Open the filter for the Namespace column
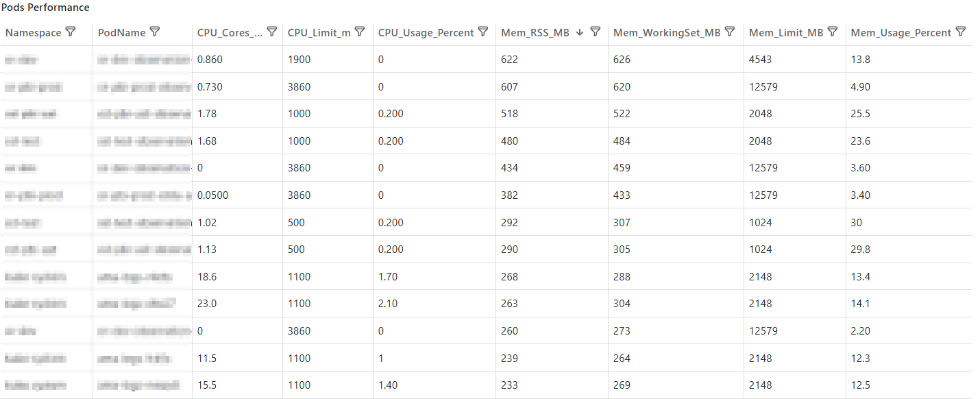The height and width of the screenshot is (399, 980). (x=69, y=32)
